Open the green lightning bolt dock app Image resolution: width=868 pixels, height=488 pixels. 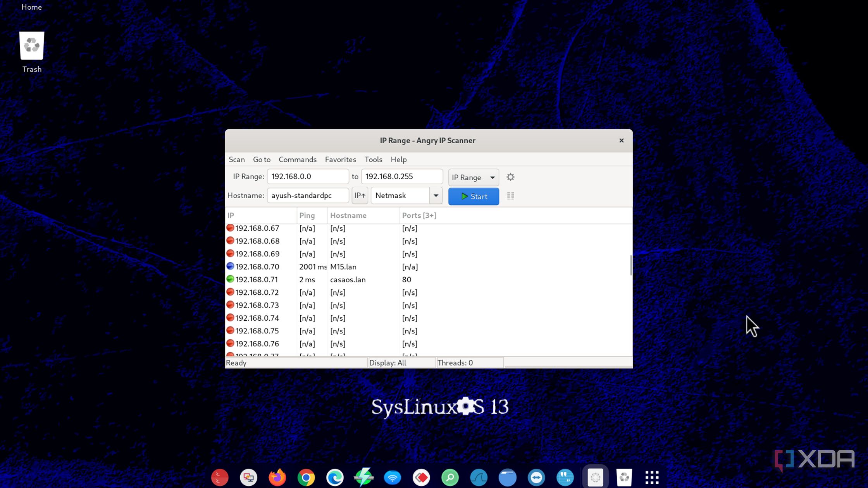[x=363, y=478]
